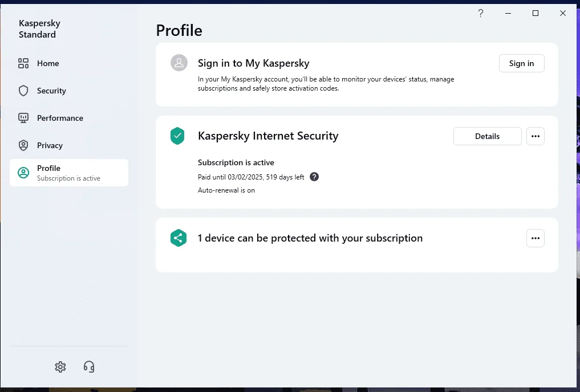
Task: Click the Security shield icon
Action: click(23, 91)
